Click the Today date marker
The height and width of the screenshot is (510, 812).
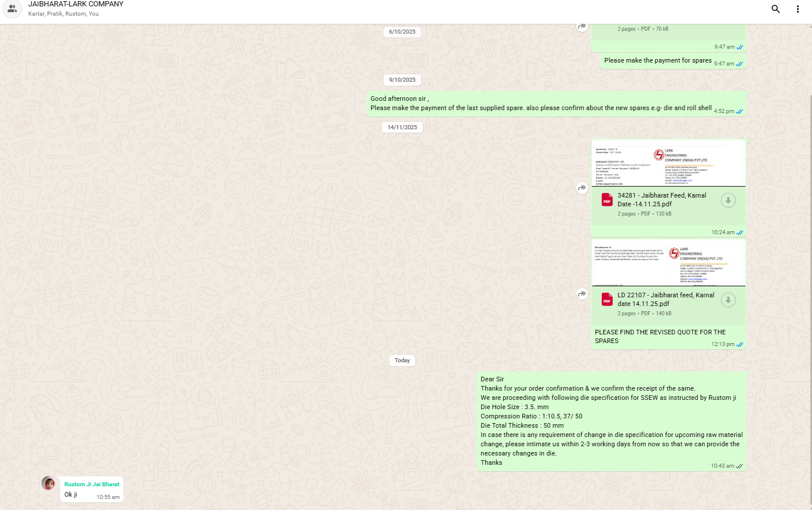click(x=402, y=360)
